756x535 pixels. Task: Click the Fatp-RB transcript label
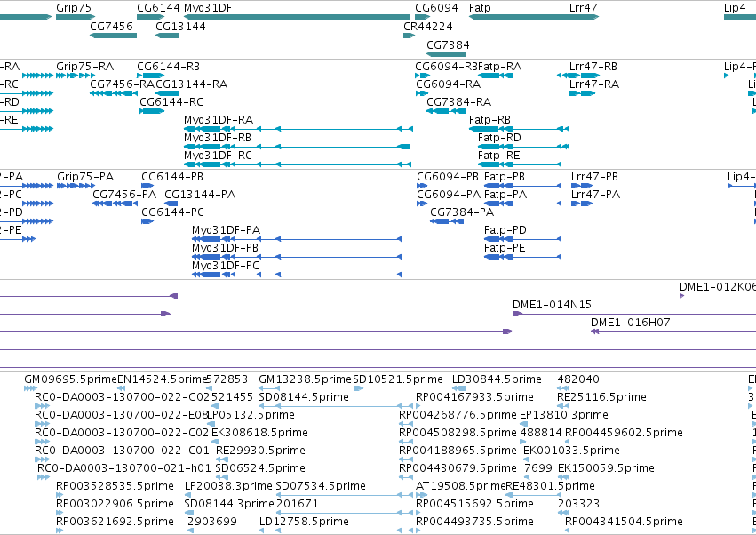[489, 120]
